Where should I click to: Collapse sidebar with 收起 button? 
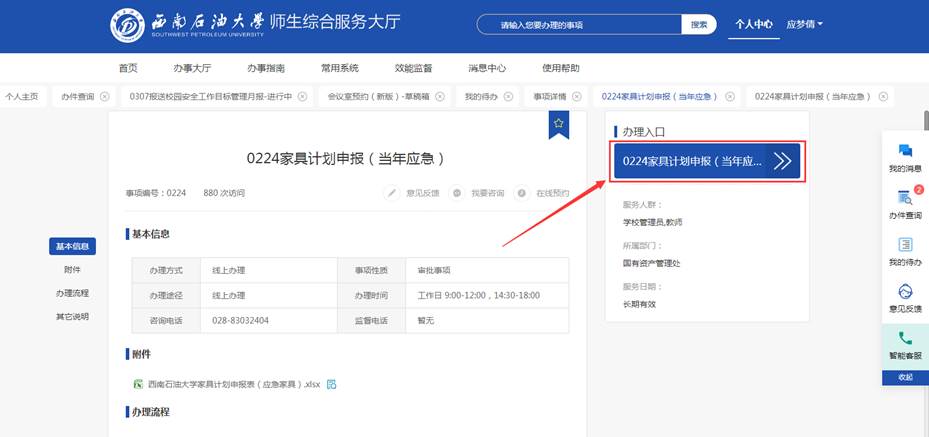(x=905, y=377)
